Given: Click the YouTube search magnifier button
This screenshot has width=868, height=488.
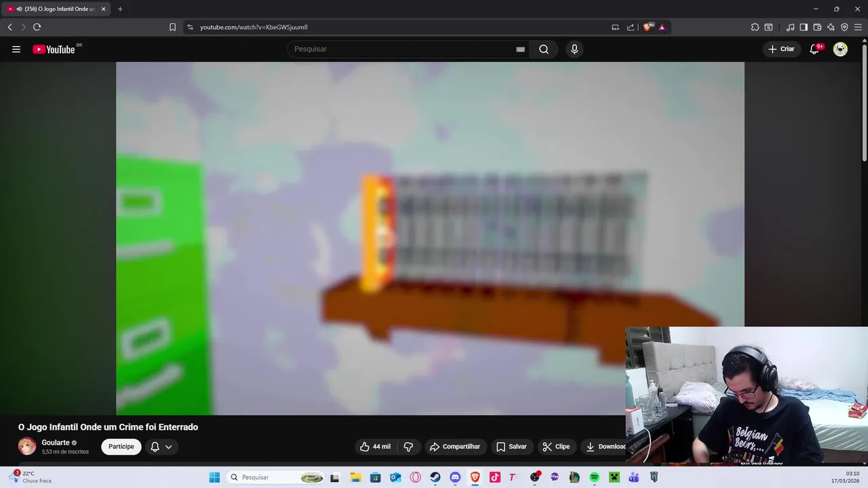Looking at the screenshot, I should (x=544, y=49).
